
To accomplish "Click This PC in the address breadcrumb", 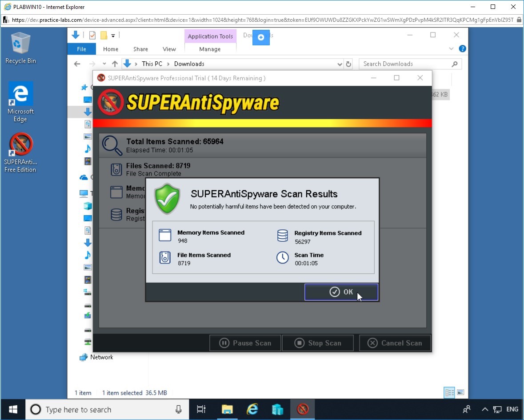I will [152, 64].
